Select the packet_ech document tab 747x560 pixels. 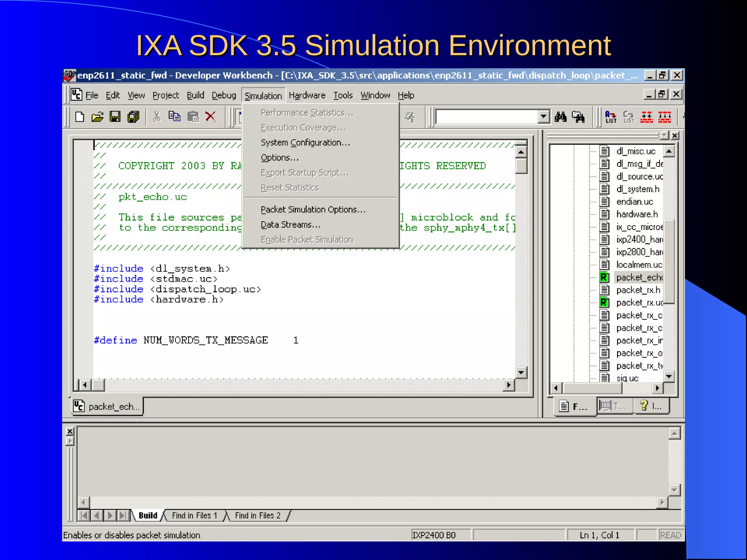(x=107, y=407)
